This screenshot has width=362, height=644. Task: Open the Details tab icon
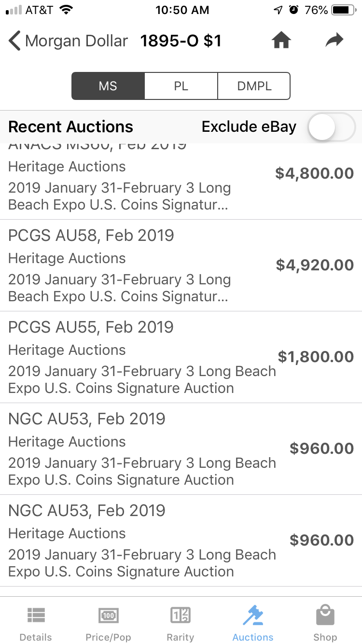pos(36,615)
